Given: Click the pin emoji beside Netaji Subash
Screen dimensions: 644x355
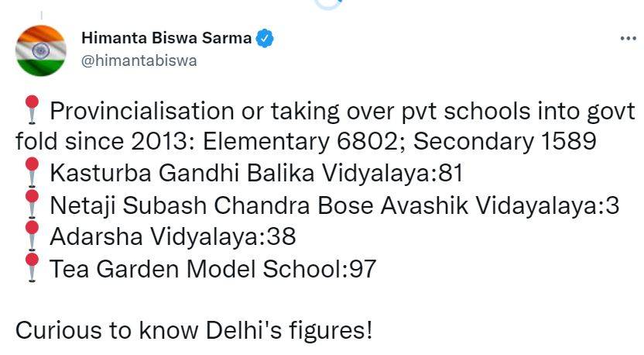Looking at the screenshot, I should [30, 205].
